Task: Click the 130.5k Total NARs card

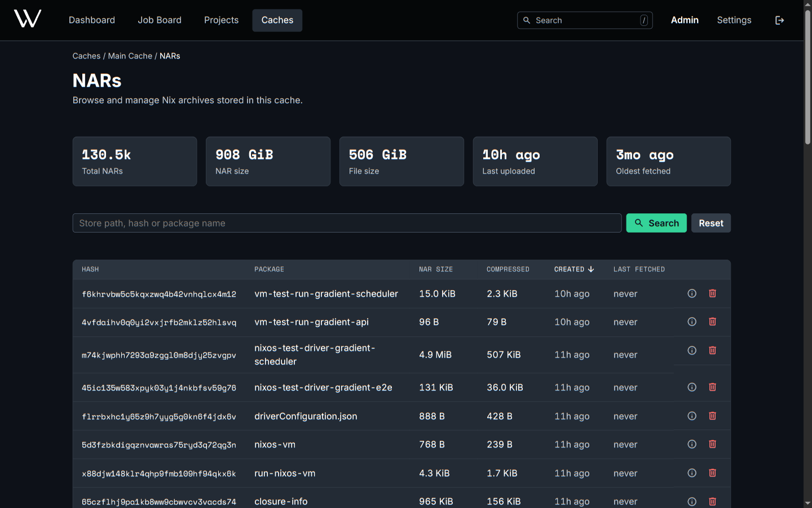Action: pyautogui.click(x=135, y=161)
